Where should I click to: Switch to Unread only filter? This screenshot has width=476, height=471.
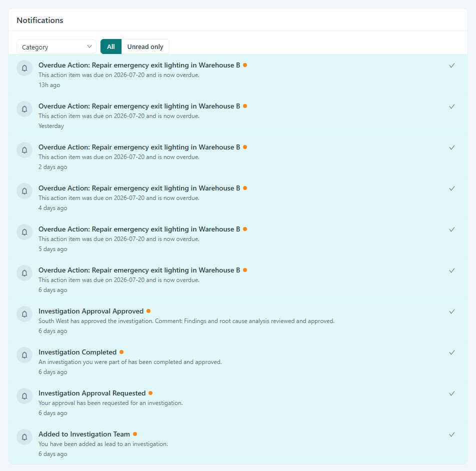(145, 46)
